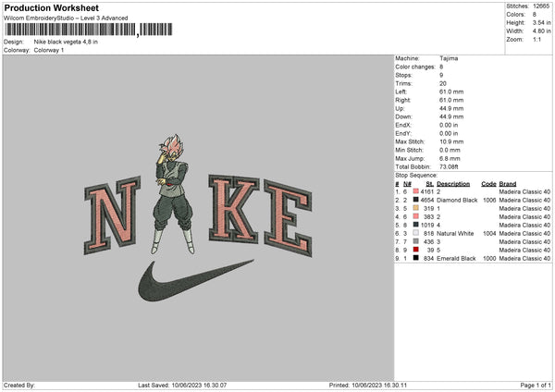Click the 'Stop Sequence:' label
Viewport: 555px width, 392px height.
(x=416, y=176)
